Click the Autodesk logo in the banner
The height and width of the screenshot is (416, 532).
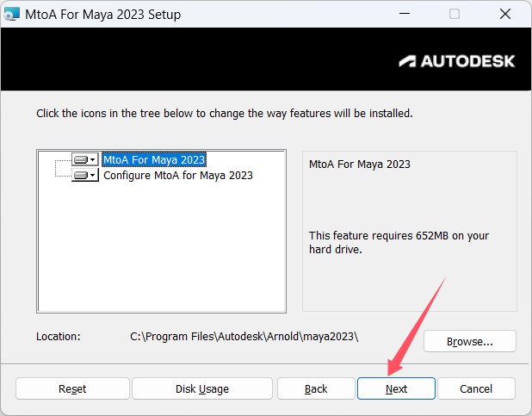(457, 61)
